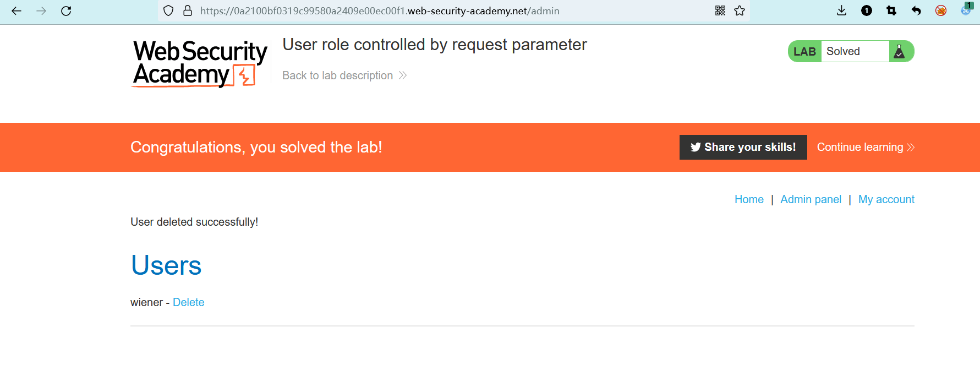This screenshot has width=980, height=381.
Task: Click the crop screenshot extension icon
Action: 891,11
